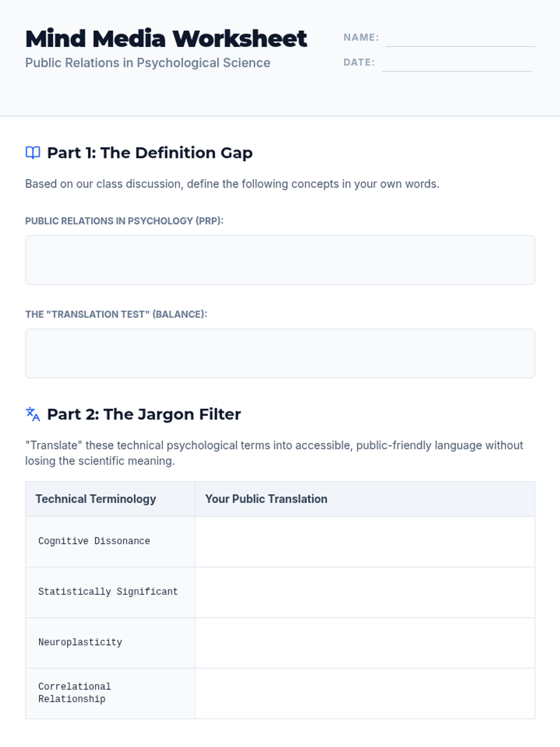The width and height of the screenshot is (560, 747).
Task: Click the Part 2: The Jargon Filter heading
Action: 144,414
